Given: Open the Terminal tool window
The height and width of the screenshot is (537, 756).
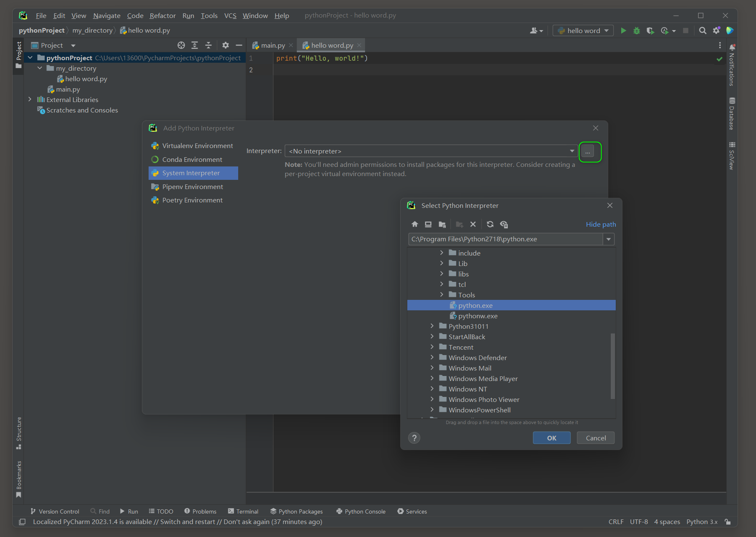Looking at the screenshot, I should (x=243, y=511).
